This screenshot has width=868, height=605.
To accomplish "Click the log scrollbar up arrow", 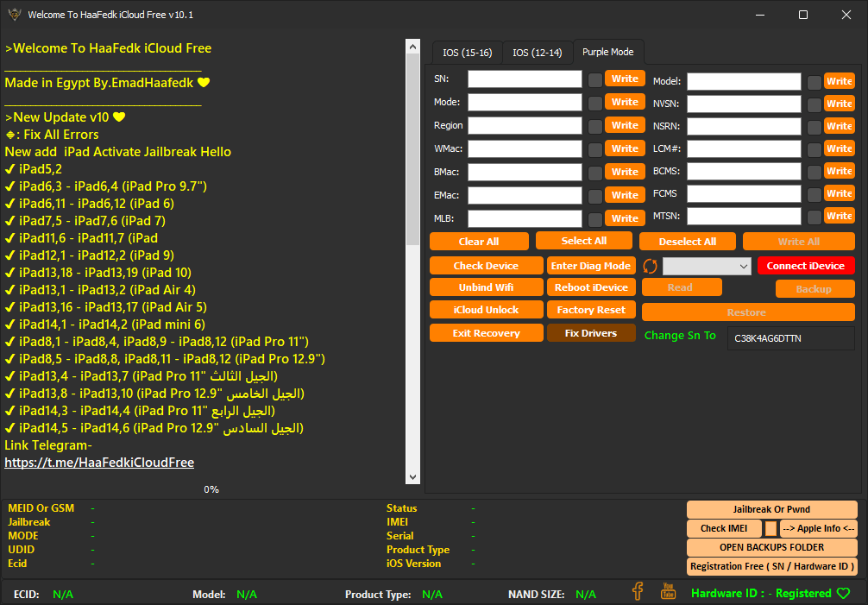I will pyautogui.click(x=412, y=47).
